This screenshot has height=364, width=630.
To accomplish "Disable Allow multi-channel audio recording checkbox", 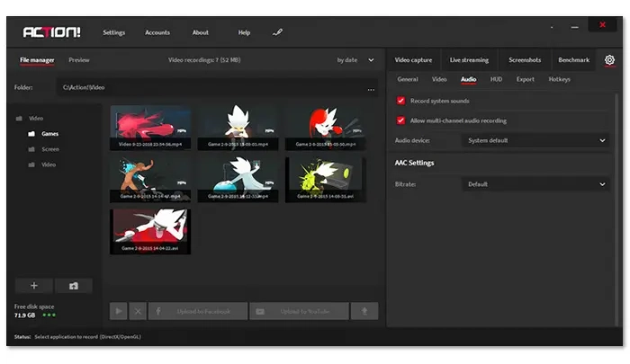I will tap(400, 120).
